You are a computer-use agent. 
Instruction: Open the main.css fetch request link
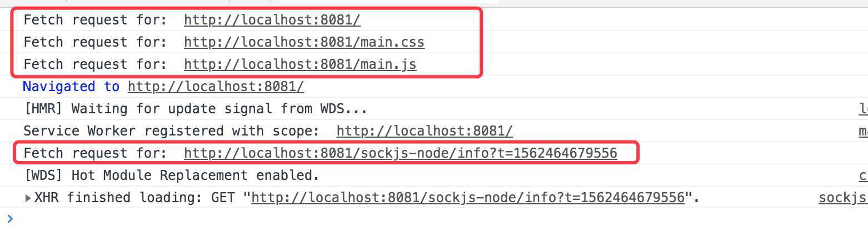[x=304, y=42]
